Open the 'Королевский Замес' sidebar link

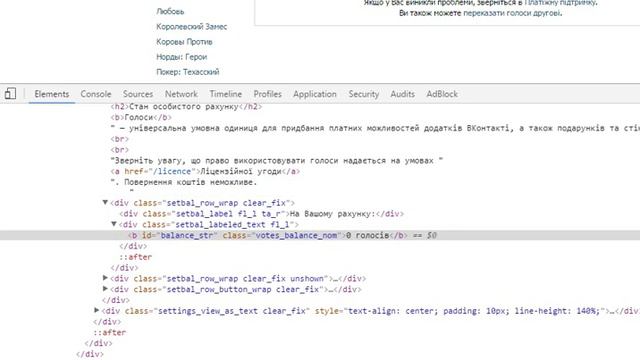click(191, 27)
